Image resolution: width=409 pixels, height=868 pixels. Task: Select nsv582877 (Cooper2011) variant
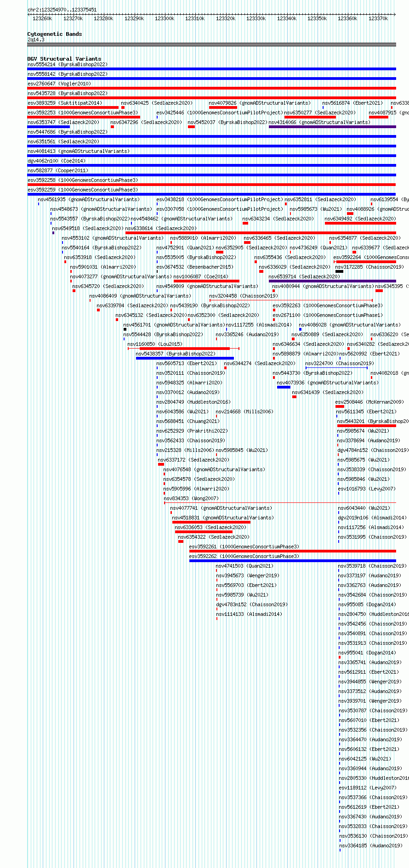click(x=58, y=171)
